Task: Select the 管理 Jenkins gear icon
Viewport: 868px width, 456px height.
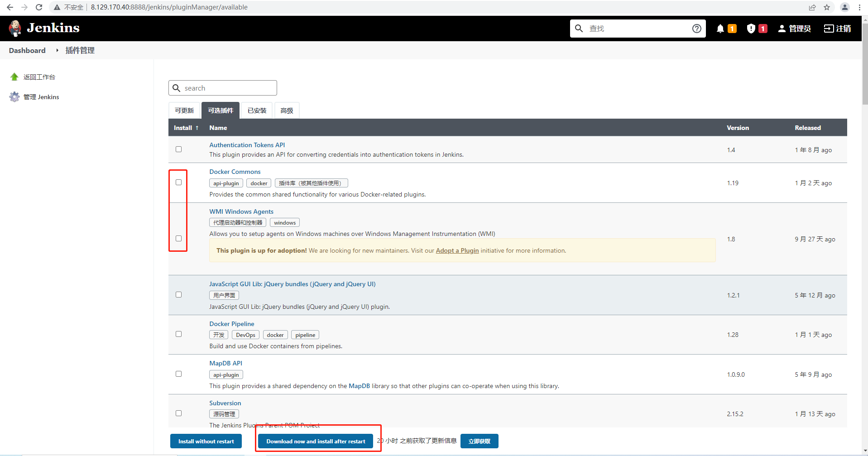Action: (x=14, y=96)
